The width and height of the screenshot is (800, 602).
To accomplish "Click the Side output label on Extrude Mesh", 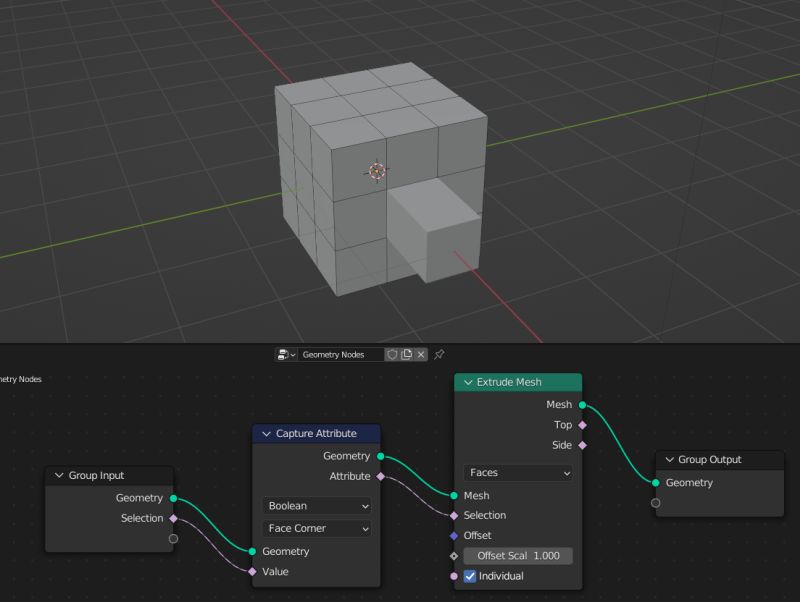I will (x=563, y=445).
